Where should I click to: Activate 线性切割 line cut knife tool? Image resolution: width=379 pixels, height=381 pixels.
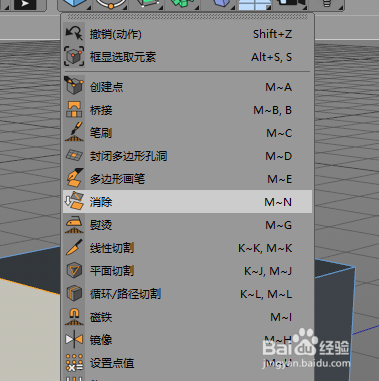[x=187, y=248]
